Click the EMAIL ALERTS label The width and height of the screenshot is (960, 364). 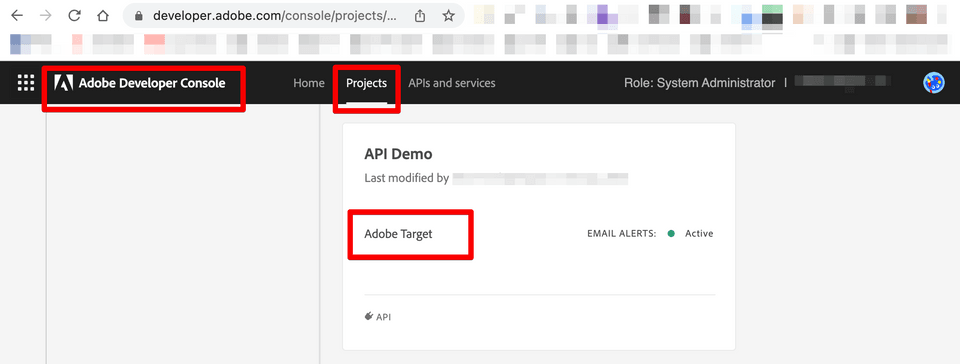coord(621,234)
